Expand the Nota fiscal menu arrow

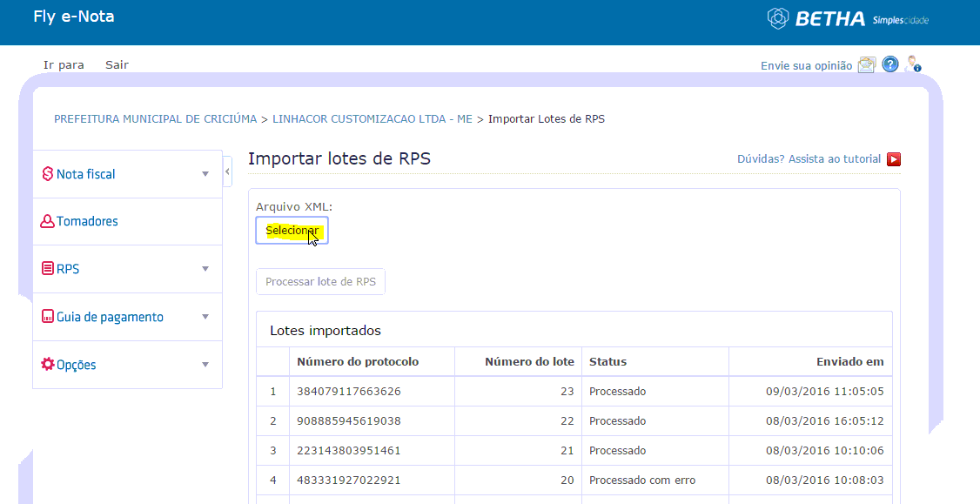[205, 174]
